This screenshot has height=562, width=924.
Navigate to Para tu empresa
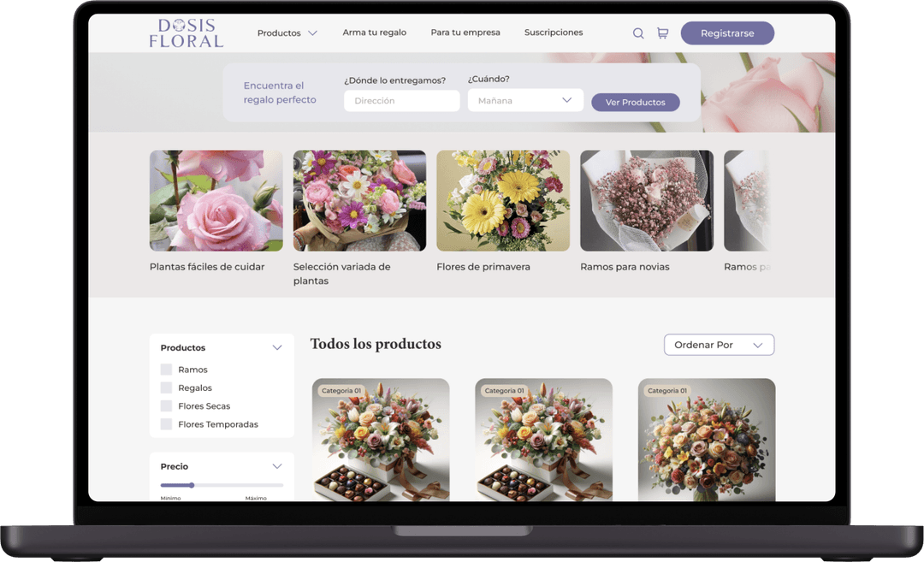(465, 32)
